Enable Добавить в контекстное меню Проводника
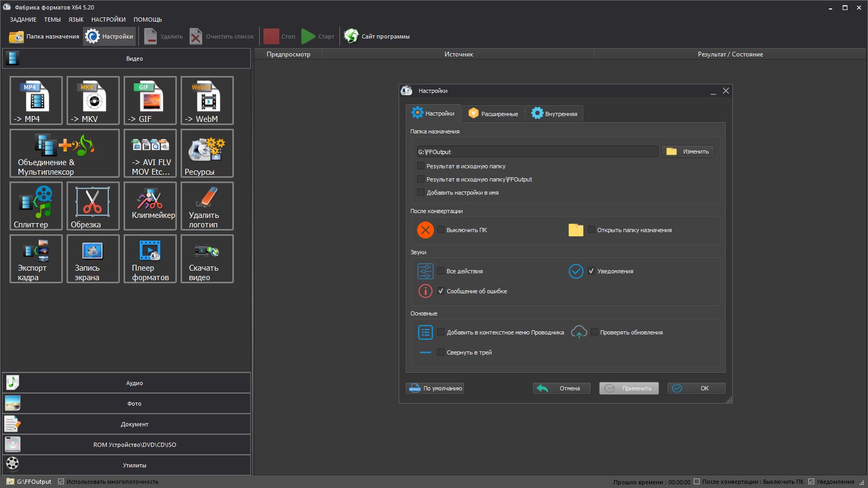 tap(441, 332)
